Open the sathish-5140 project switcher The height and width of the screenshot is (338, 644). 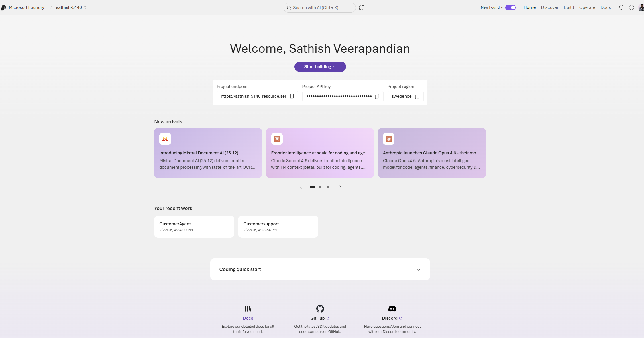click(x=71, y=7)
